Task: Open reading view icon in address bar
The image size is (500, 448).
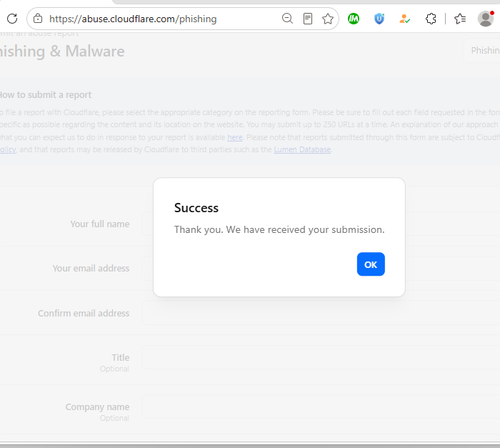Action: click(x=307, y=19)
